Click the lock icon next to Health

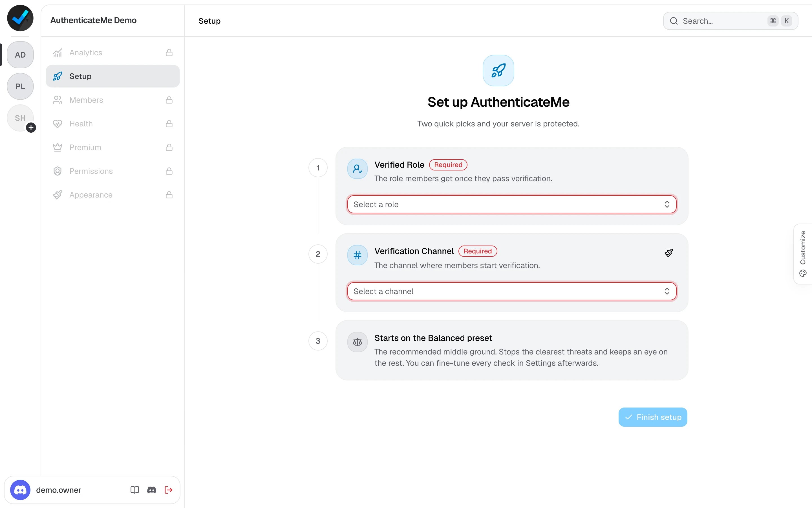(x=169, y=124)
